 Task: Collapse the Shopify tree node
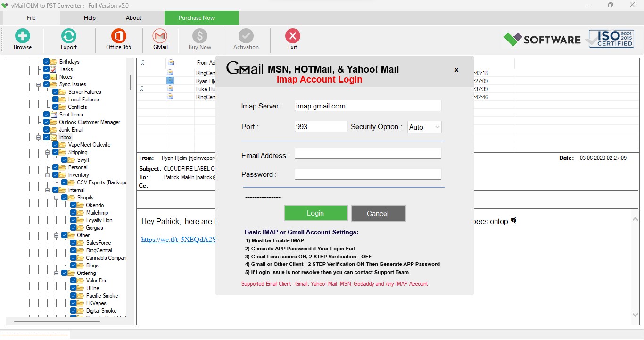pos(57,198)
